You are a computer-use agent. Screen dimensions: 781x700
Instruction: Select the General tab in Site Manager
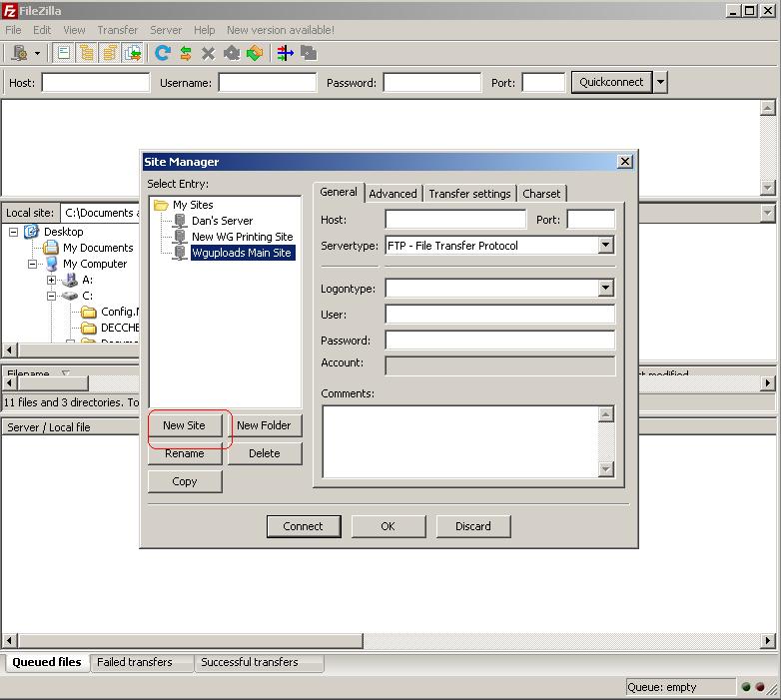(x=339, y=192)
